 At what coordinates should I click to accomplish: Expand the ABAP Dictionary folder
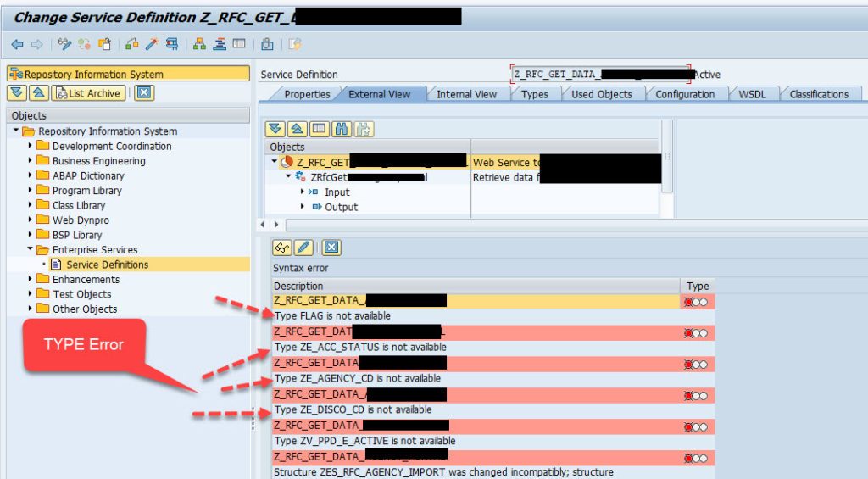click(30, 175)
